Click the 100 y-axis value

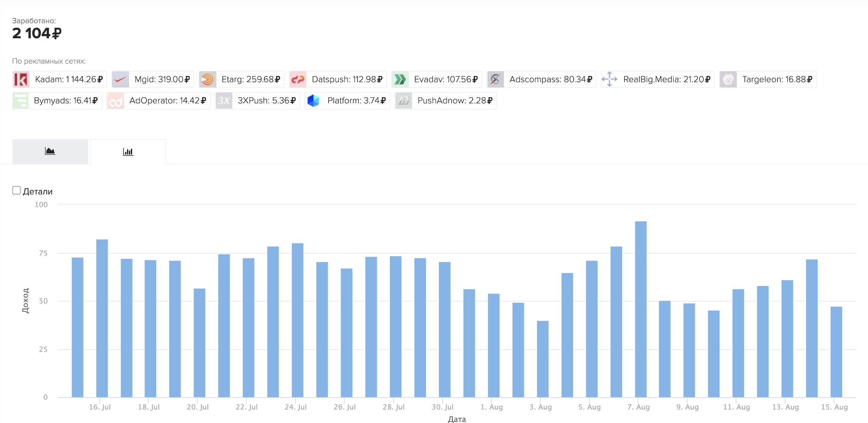tap(41, 204)
